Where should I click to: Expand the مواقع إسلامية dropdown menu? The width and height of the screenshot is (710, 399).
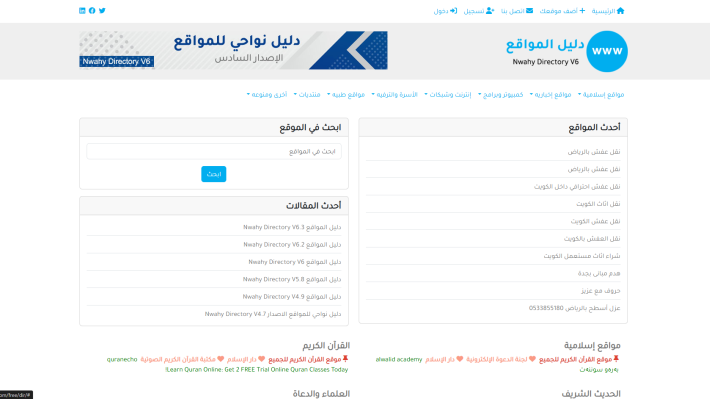(x=601, y=94)
